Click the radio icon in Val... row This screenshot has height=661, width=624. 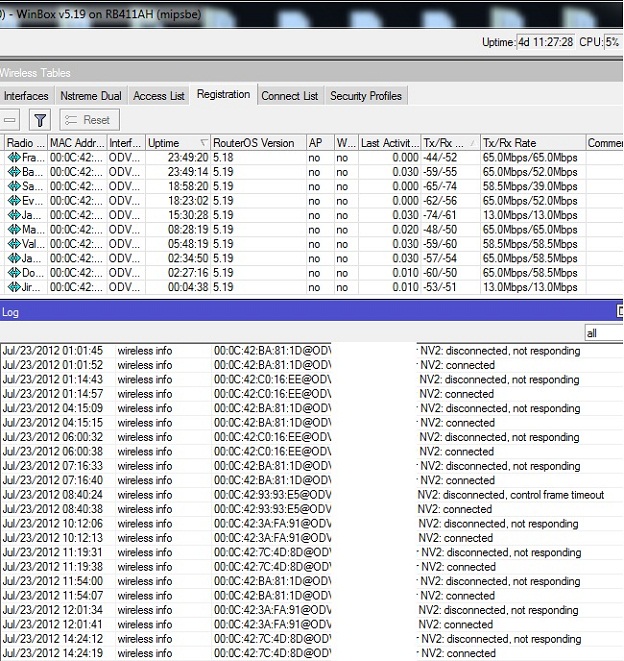pos(14,244)
